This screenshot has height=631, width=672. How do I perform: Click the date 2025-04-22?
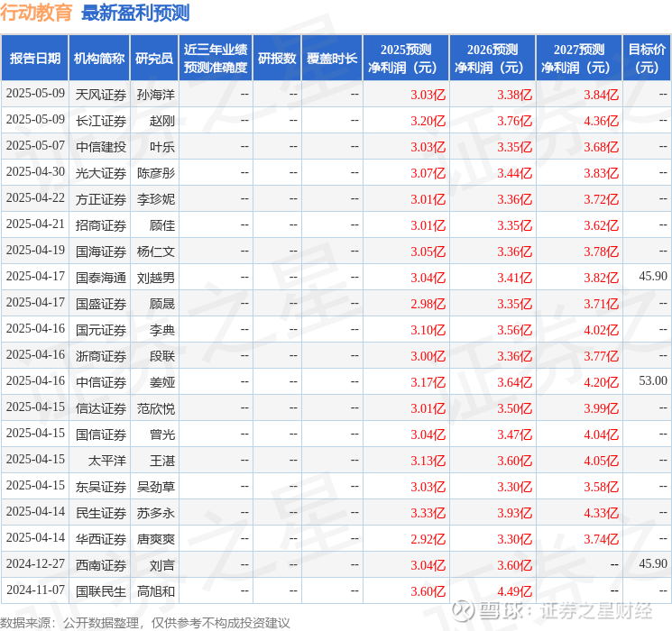click(35, 198)
